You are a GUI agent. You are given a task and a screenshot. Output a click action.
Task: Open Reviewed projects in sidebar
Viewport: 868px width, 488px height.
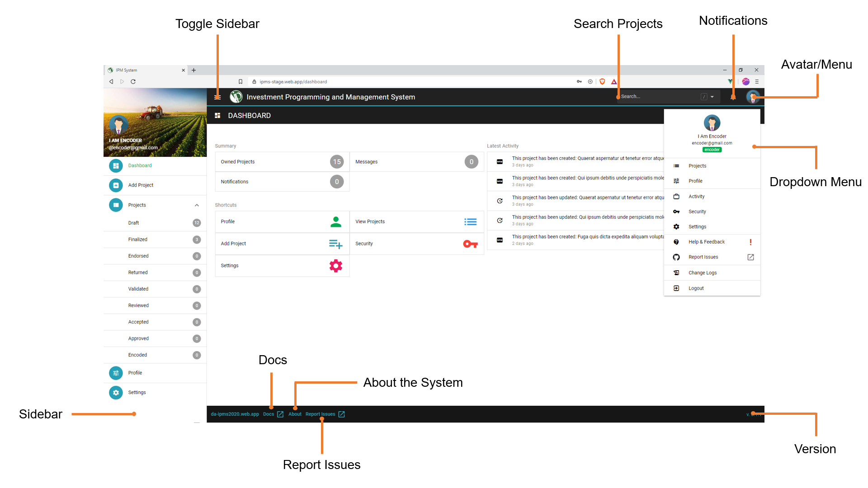point(155,305)
